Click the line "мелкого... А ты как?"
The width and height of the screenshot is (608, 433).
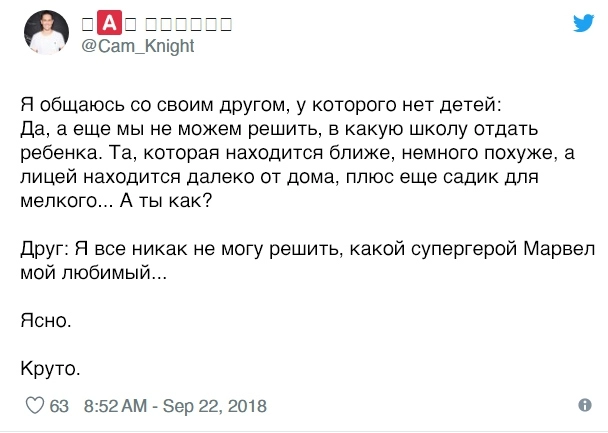pos(117,200)
